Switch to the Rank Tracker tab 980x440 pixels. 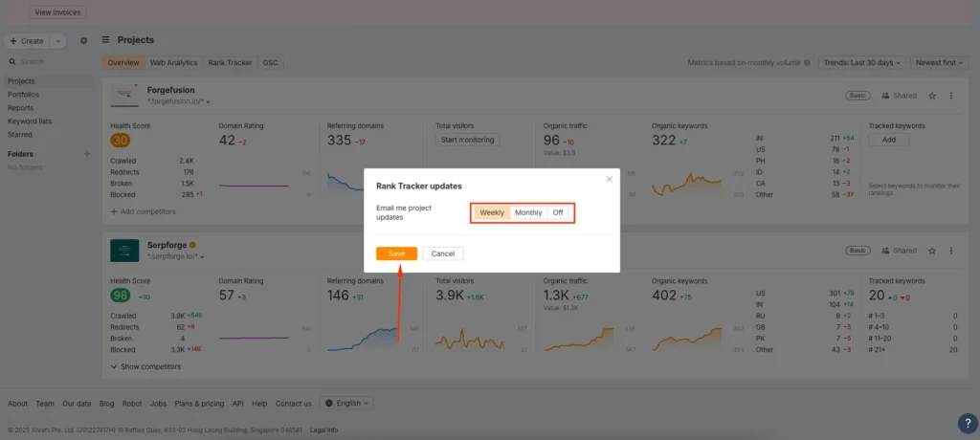(230, 62)
